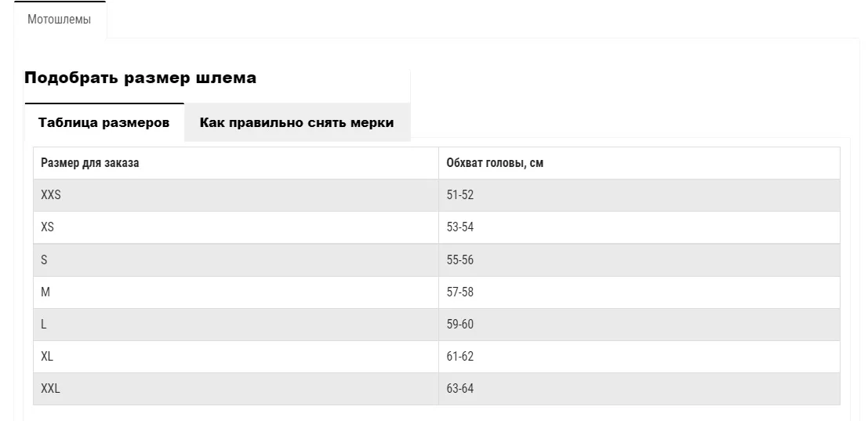
Task: Click the 57-58 head circumference cell
Action: pyautogui.click(x=460, y=292)
